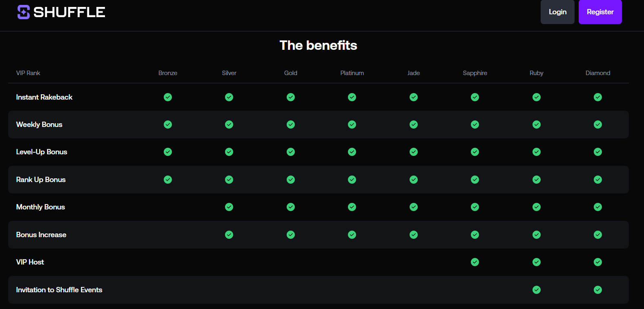644x309 pixels.
Task: Click Shuffle Events invitation checkmark under Diamond
Action: [598, 290]
